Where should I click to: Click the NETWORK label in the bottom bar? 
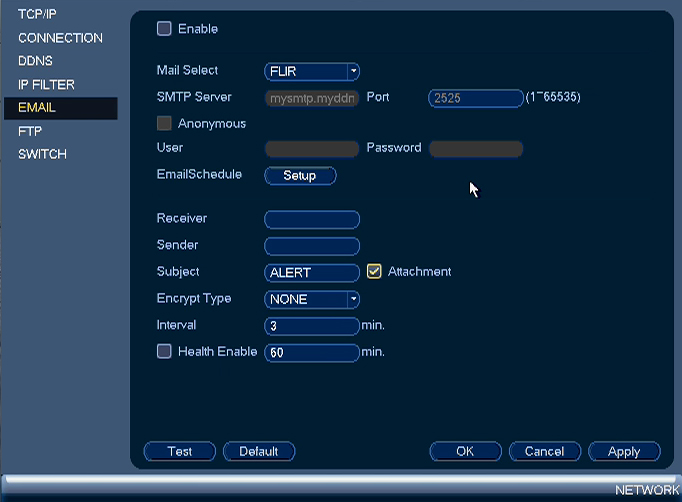(647, 490)
